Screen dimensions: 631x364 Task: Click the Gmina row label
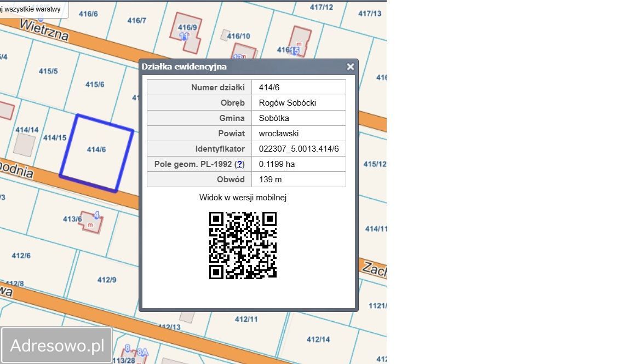tap(232, 118)
